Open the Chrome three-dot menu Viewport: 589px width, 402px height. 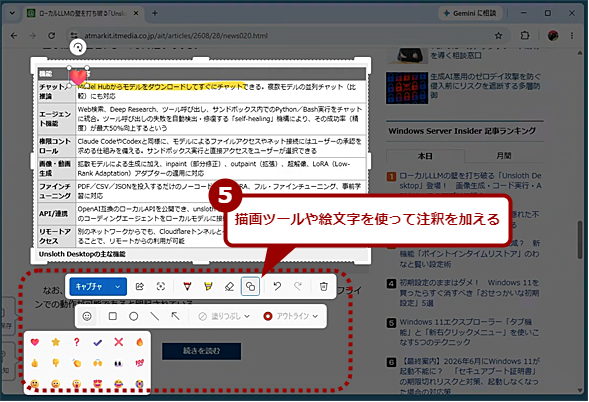[572, 36]
